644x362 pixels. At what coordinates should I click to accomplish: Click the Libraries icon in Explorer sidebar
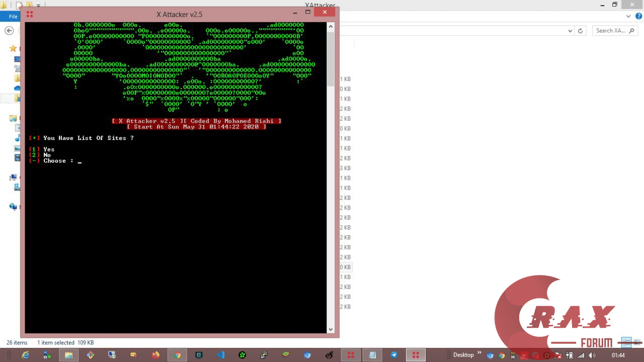14,118
